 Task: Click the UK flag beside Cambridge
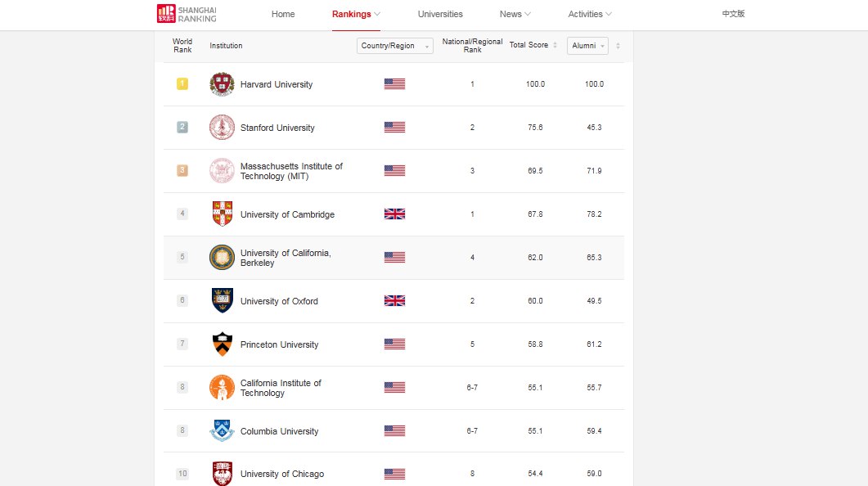click(x=394, y=214)
